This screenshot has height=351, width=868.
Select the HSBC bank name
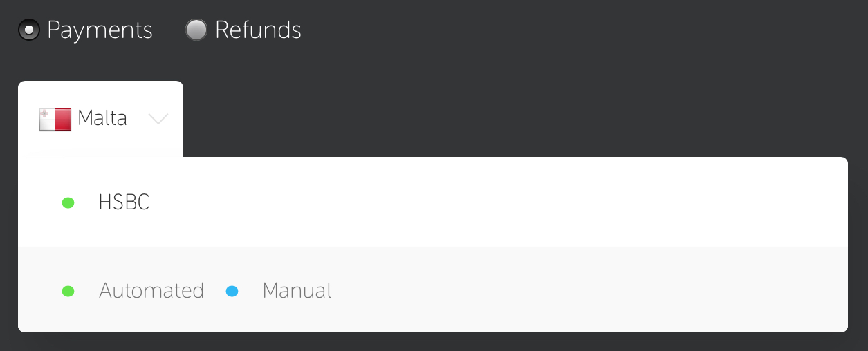click(124, 202)
